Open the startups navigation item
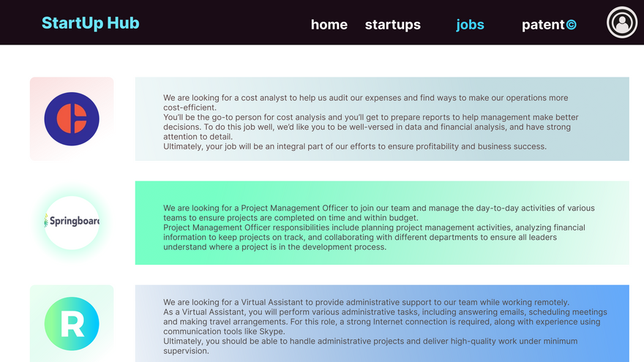Viewport: 644px width, 362px height. click(x=392, y=25)
